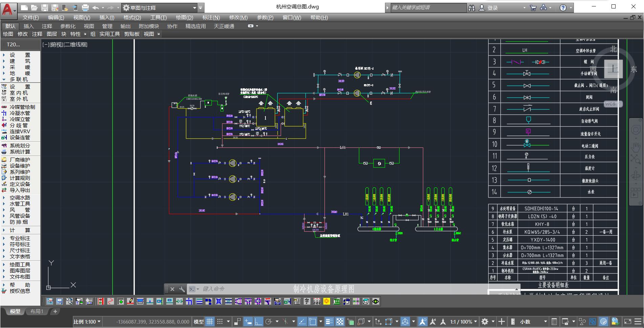Image resolution: width=644 pixels, height=328 pixels.
Task: Click the 上 face of the ViewCube
Action: coord(613,69)
